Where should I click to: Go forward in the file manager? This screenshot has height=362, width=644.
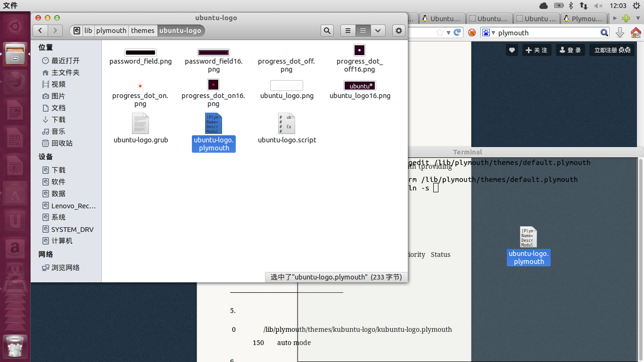pos(55,31)
